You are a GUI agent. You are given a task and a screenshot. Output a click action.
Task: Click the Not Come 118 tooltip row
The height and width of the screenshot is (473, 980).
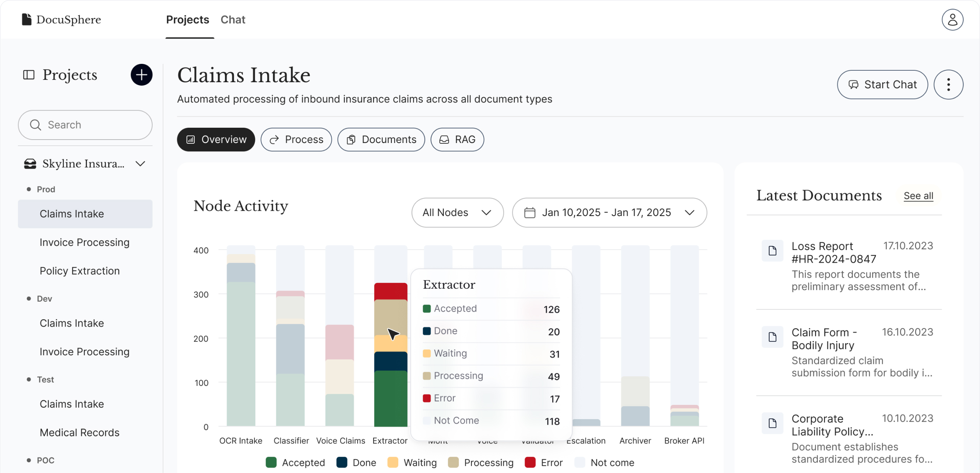[x=491, y=421]
